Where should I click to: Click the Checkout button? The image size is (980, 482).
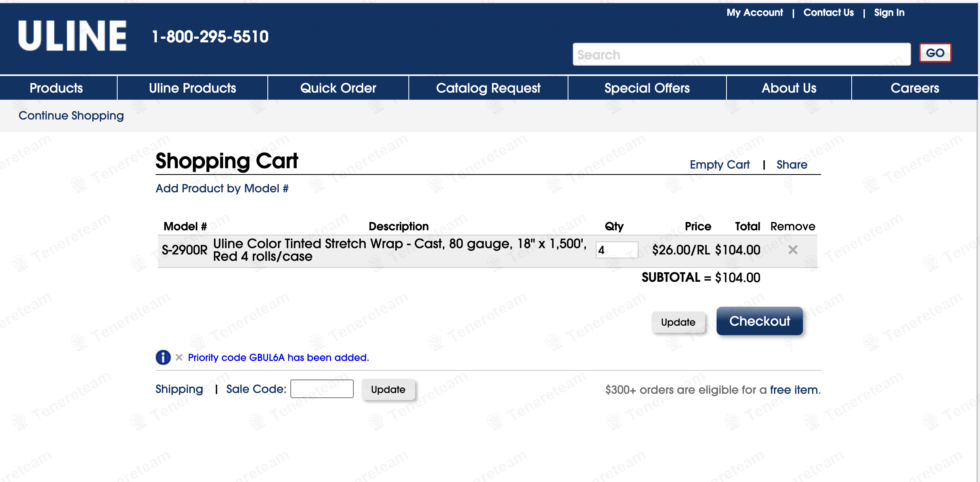click(759, 321)
